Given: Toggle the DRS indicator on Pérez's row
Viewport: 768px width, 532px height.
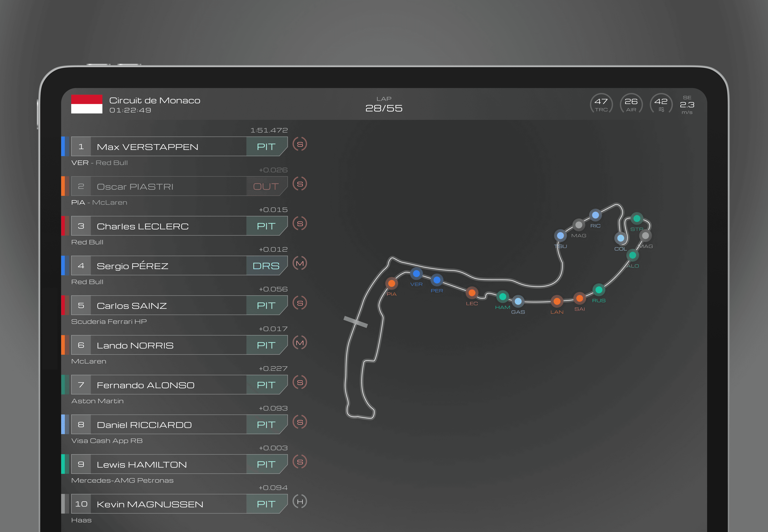Looking at the screenshot, I should pyautogui.click(x=266, y=266).
